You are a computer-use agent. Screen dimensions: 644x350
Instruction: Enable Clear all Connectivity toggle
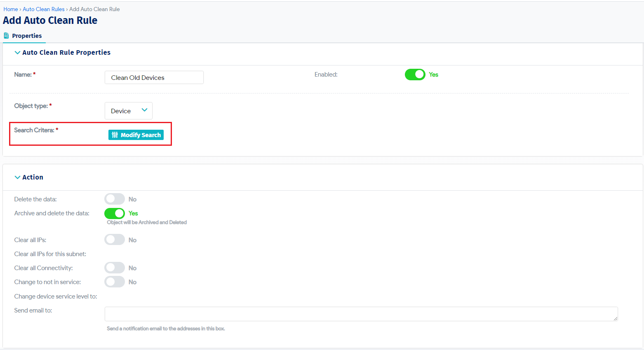pyautogui.click(x=115, y=268)
